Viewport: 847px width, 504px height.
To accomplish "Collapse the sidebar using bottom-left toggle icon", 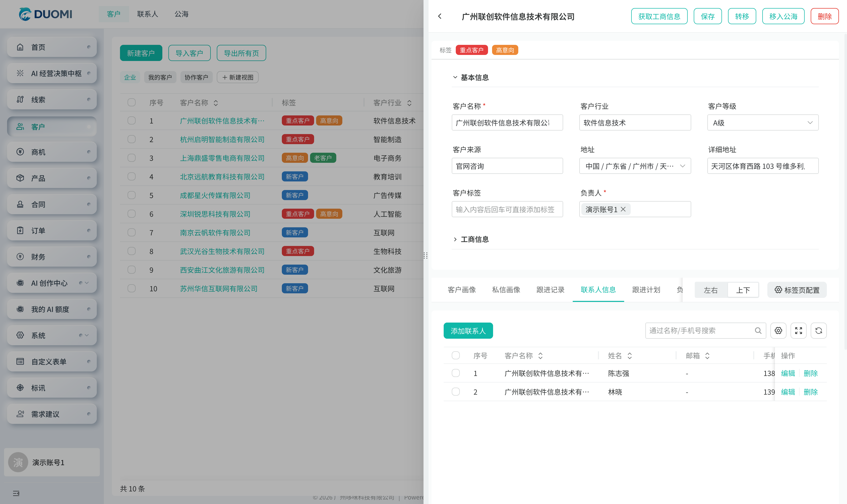I will point(16,493).
